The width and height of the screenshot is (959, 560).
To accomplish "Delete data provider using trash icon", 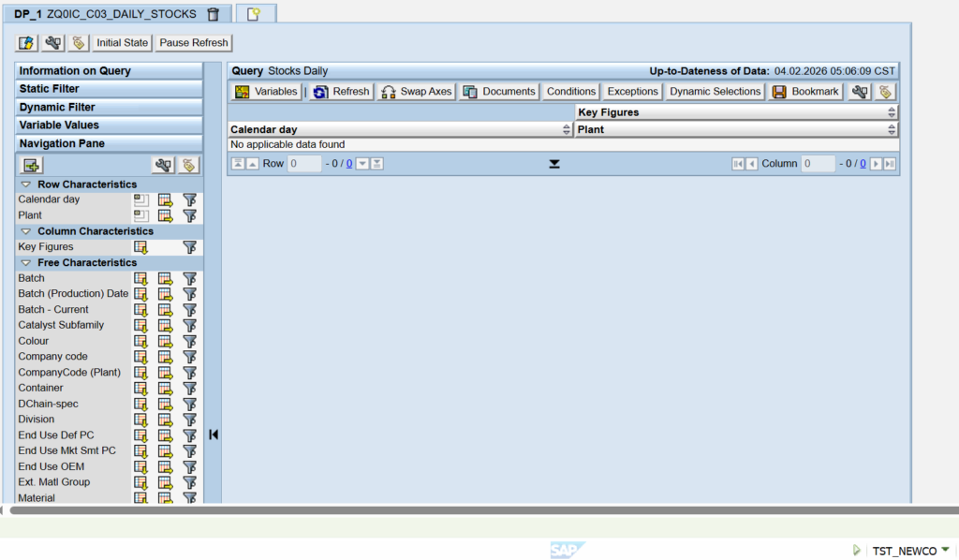I will pos(214,14).
